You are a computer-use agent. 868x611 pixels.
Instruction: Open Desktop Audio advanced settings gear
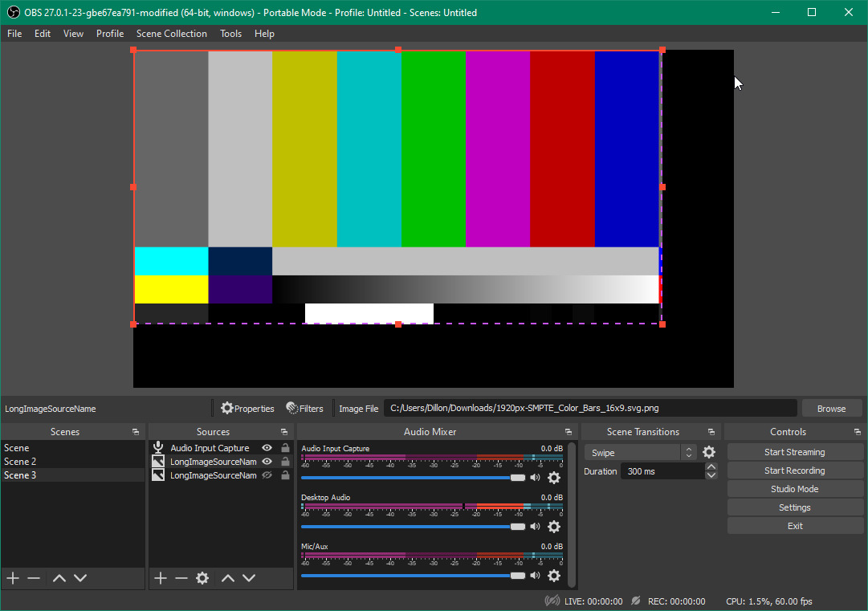554,527
